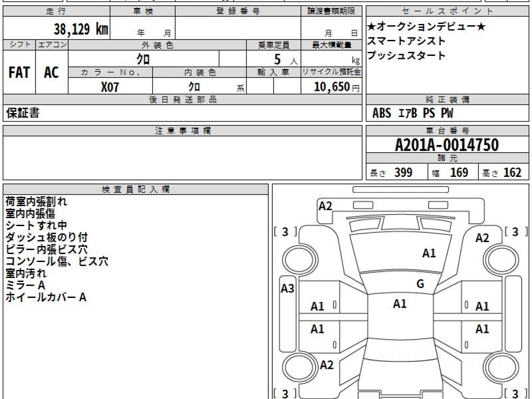Click the A1 mark on the hood

click(x=429, y=253)
